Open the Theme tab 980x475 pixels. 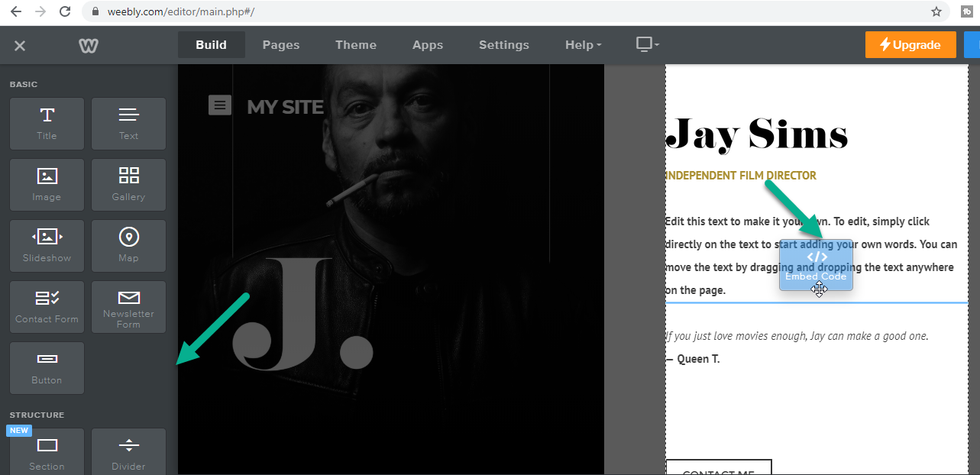356,45
